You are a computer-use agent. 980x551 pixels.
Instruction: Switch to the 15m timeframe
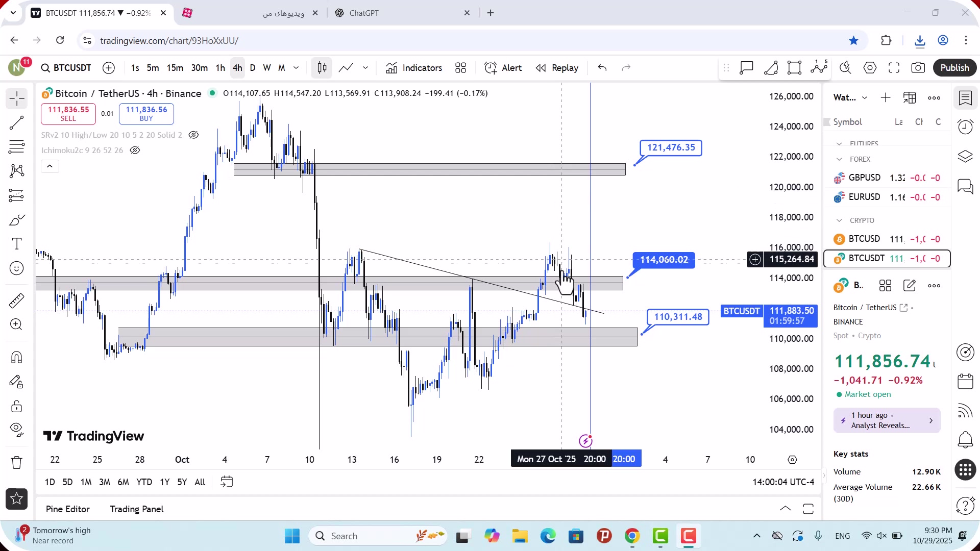click(175, 68)
